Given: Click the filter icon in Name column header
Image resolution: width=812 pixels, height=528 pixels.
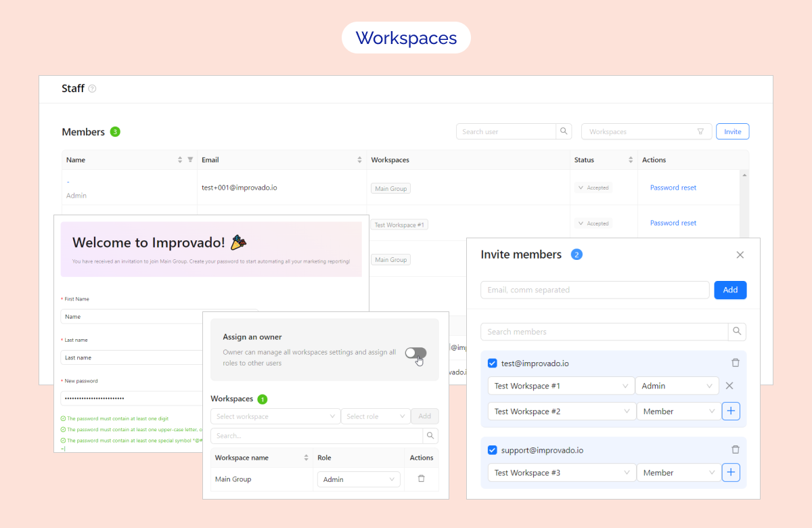Looking at the screenshot, I should click(190, 160).
